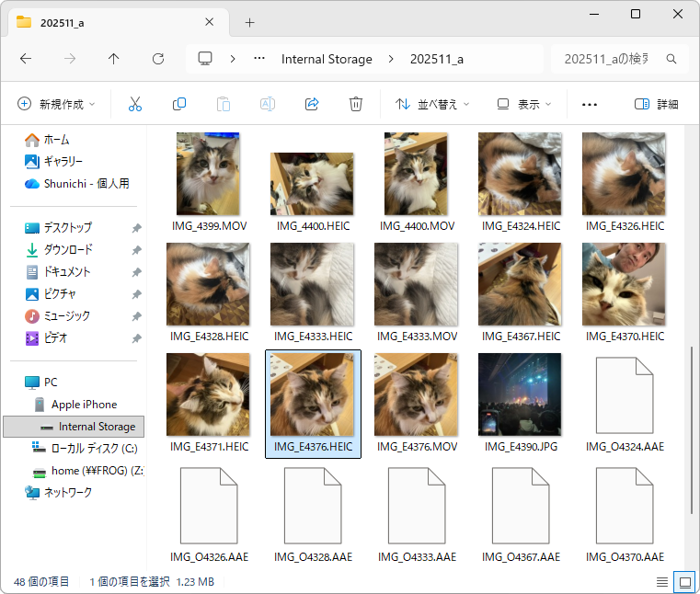Click the PC monitor icon in address bar
Image resolution: width=700 pixels, height=594 pixels.
click(x=205, y=59)
